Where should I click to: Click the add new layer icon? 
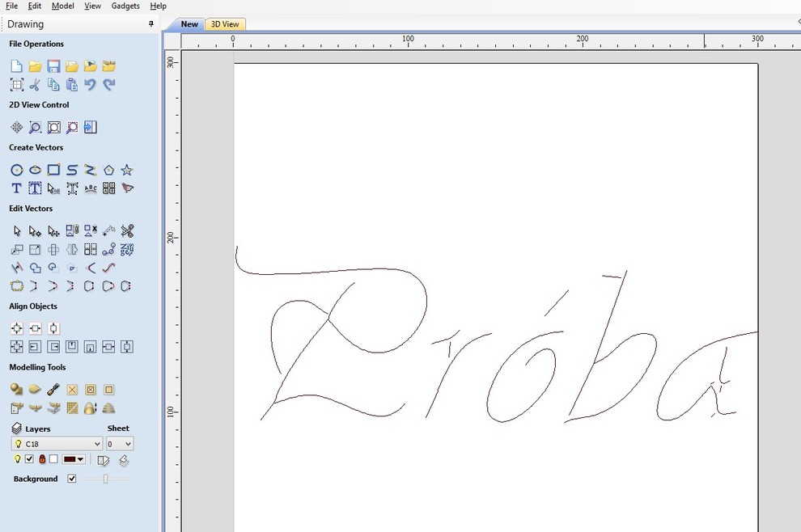tap(124, 461)
